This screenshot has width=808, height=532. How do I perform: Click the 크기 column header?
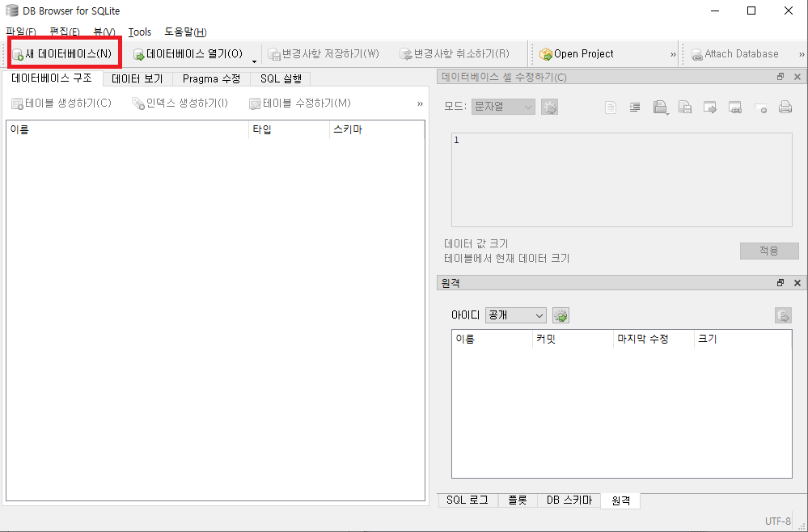pyautogui.click(x=742, y=339)
